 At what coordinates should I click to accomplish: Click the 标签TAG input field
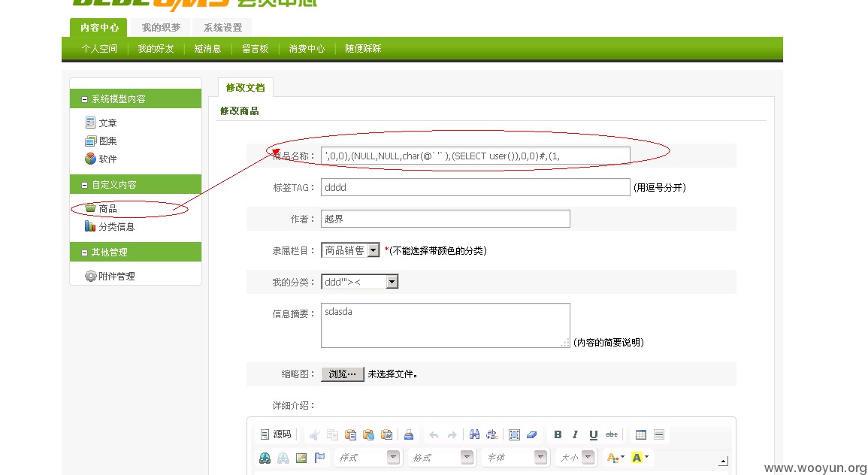pyautogui.click(x=475, y=187)
